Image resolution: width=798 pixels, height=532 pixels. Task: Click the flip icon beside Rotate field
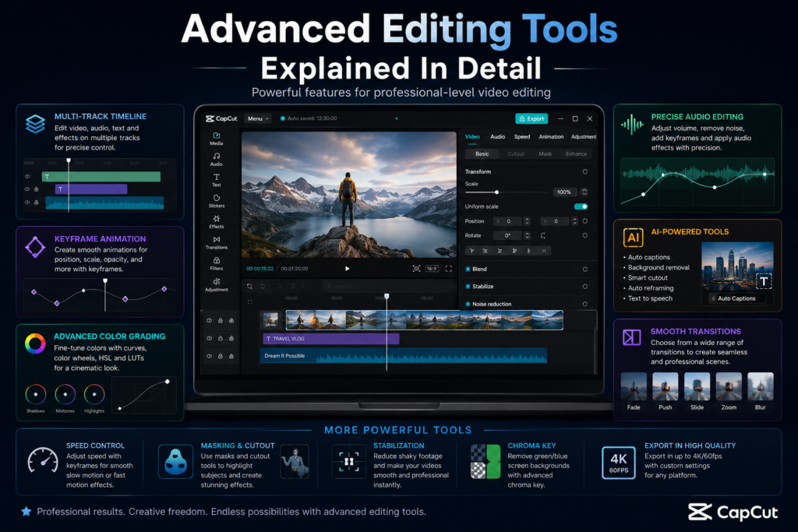[x=542, y=235]
